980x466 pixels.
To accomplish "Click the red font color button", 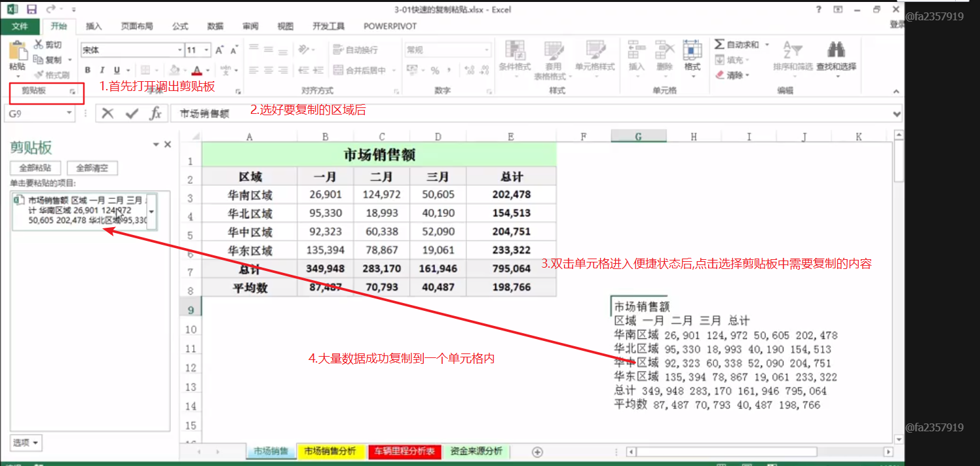I will 197,71.
